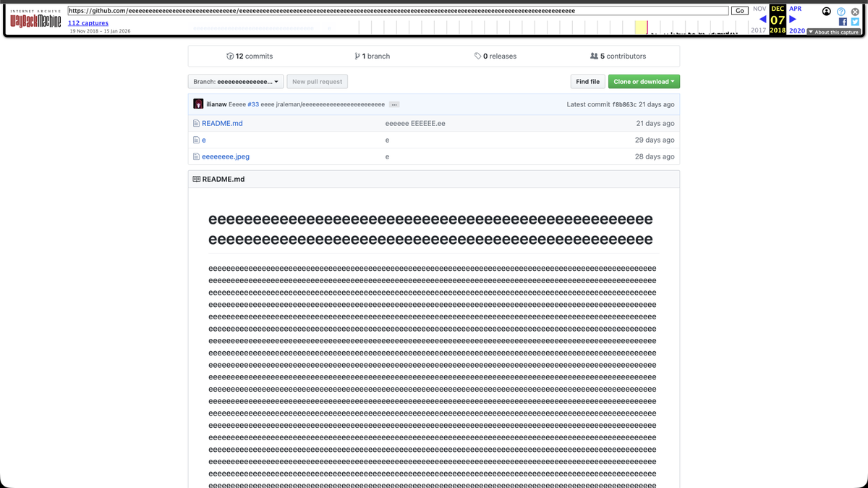
Task: Click the ilianaw avatar image
Action: tap(198, 104)
